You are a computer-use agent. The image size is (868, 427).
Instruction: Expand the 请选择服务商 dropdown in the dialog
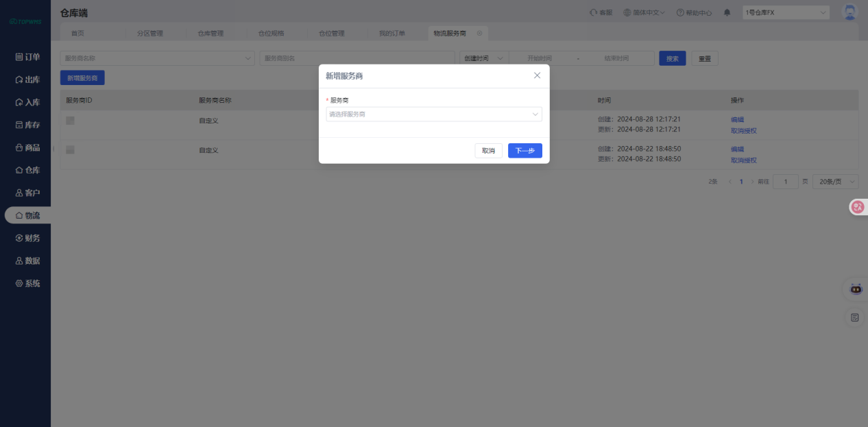point(433,114)
